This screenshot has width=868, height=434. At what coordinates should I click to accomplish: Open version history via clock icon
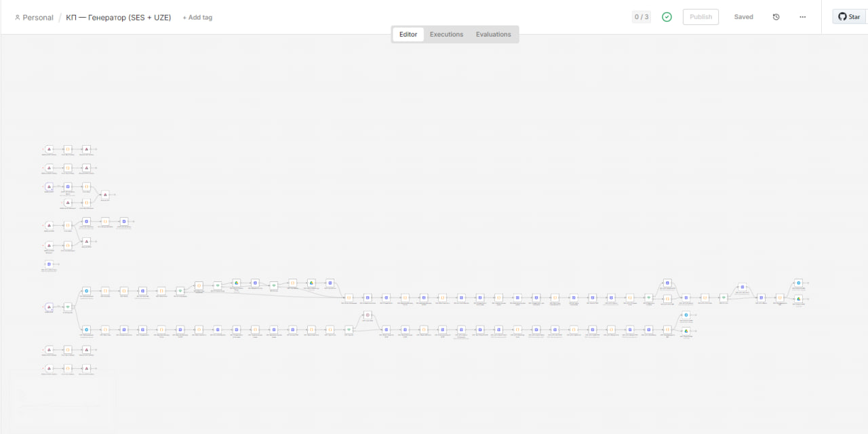[776, 16]
